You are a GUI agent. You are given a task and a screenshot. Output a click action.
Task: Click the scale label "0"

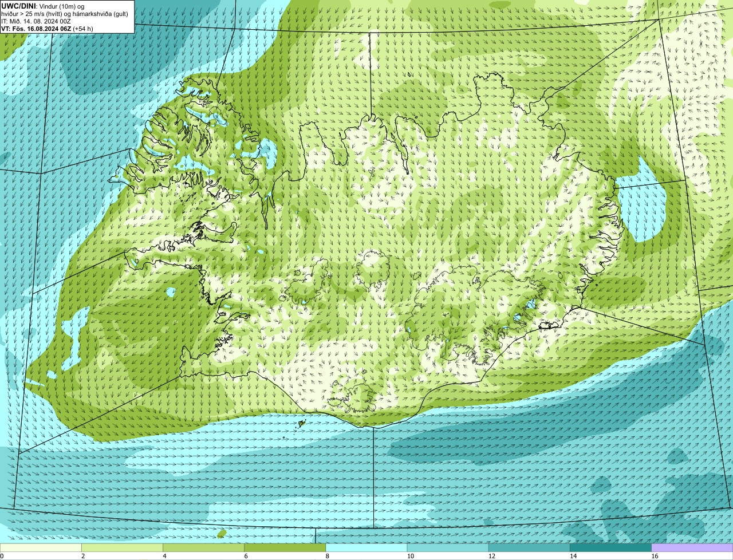pyautogui.click(x=2, y=556)
